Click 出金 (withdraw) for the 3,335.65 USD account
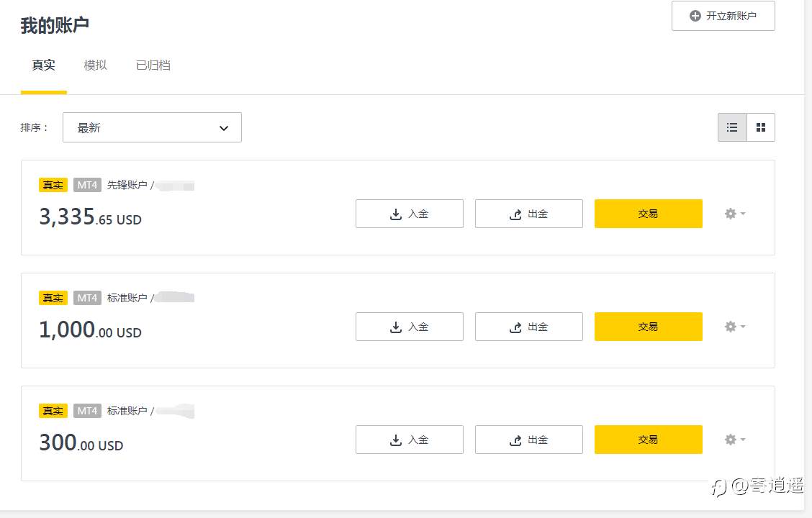This screenshot has height=518, width=812. [528, 214]
